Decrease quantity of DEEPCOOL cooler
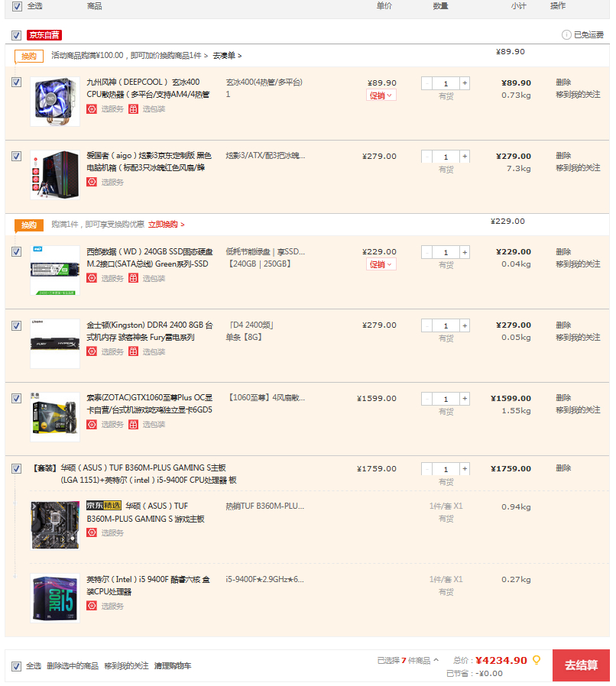Image resolution: width=616 pixels, height=686 pixels. coord(427,83)
